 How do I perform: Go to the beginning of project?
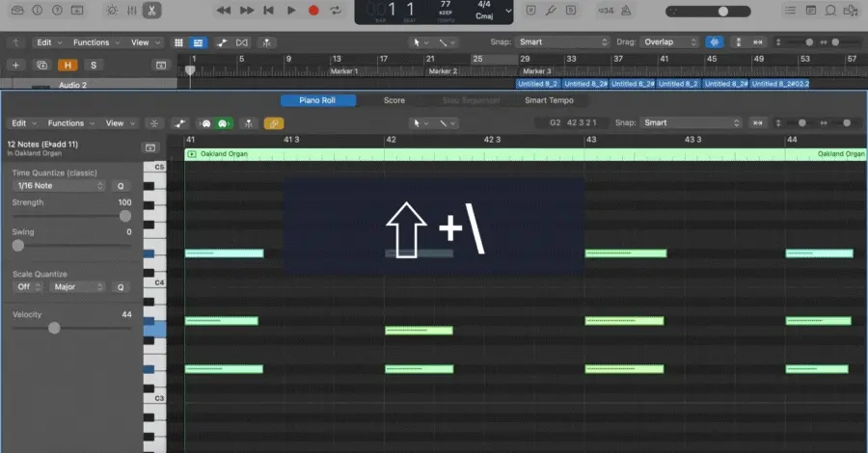tap(268, 10)
